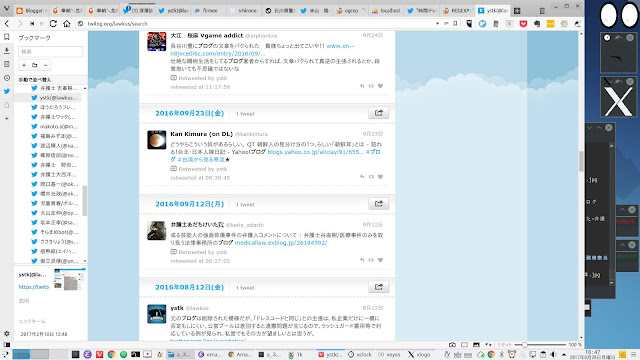The image size is (640, 360).
Task: Retweet the medicallaw blog tweet
Action: click(371, 260)
